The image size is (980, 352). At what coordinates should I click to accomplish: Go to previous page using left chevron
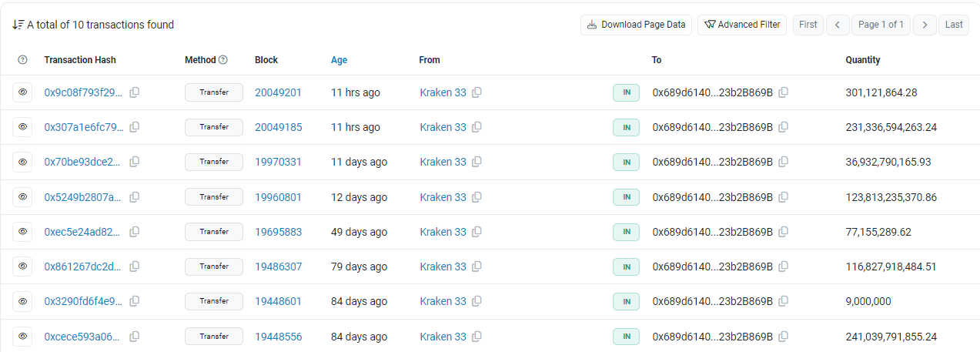(x=838, y=25)
